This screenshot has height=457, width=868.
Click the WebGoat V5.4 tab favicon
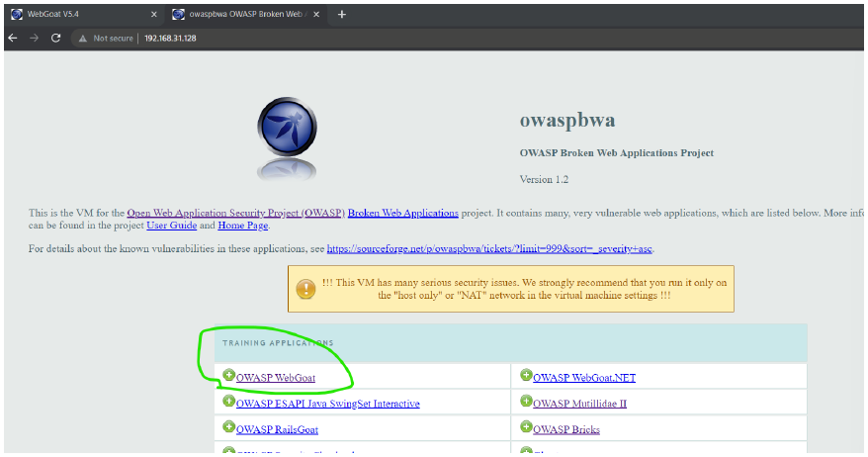click(x=17, y=15)
